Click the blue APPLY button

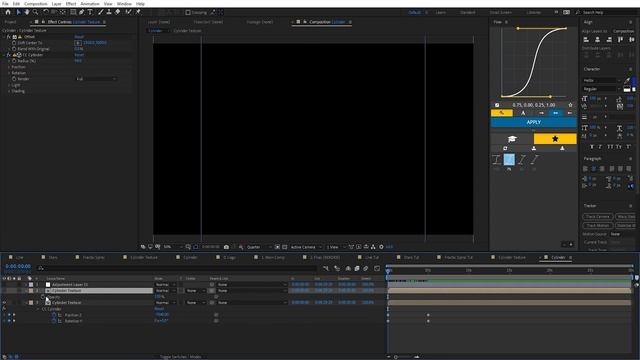534,122
